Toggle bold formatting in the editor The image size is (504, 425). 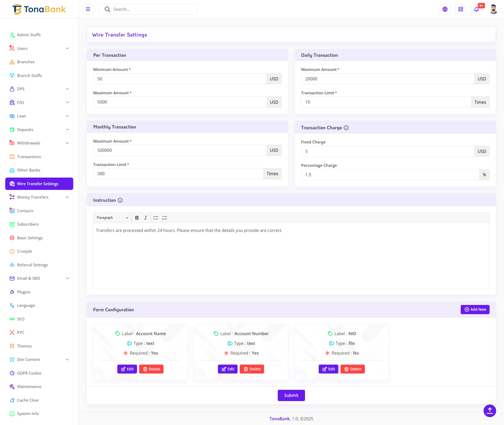pyautogui.click(x=137, y=218)
